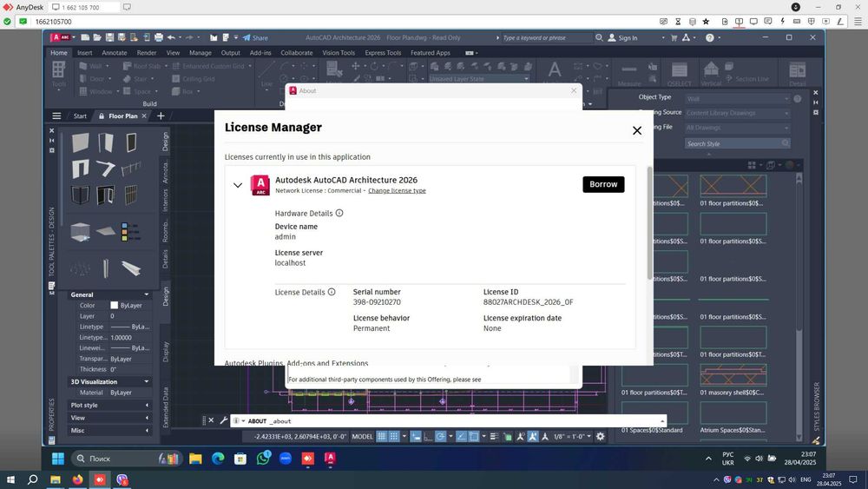This screenshot has height=489, width=868.
Task: Close the command line with X icon
Action: click(x=211, y=421)
